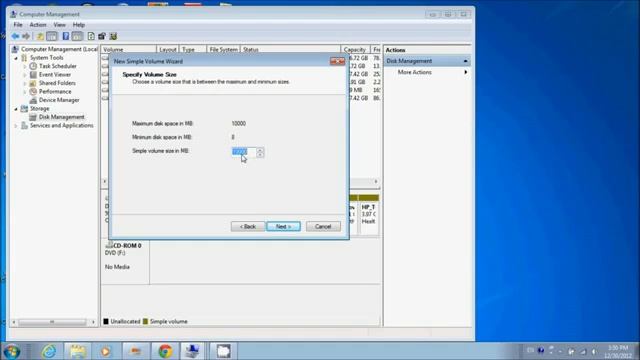Open Windows Explorer from taskbar
The height and width of the screenshot is (360, 640).
pos(78,351)
